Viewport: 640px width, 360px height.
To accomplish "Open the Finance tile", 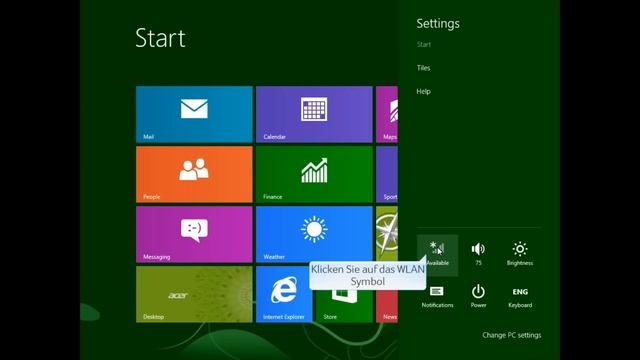I will pos(314,174).
